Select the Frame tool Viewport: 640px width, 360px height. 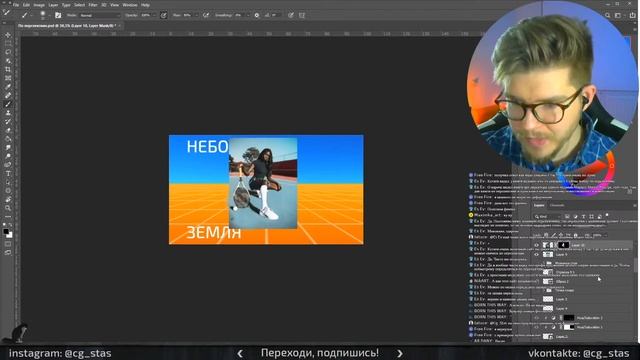coord(8,78)
